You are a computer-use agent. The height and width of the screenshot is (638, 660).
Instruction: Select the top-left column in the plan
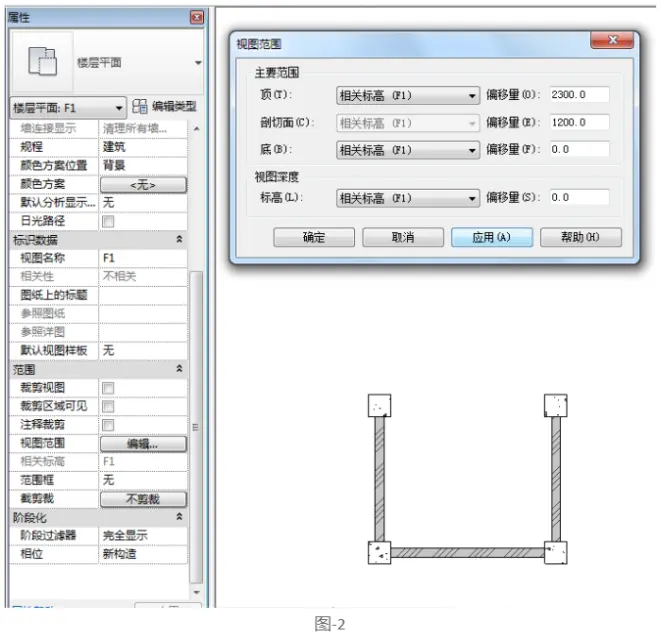pos(379,406)
